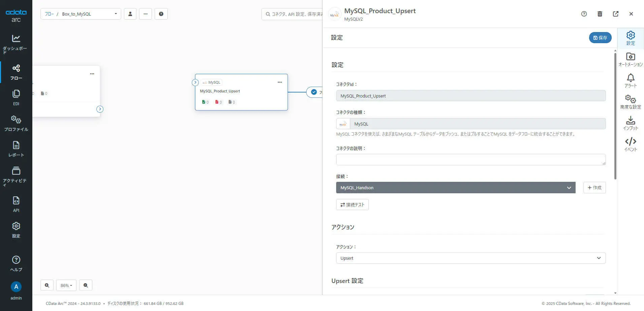
Task: Click the コネクタの説明 text field
Action: tap(471, 160)
